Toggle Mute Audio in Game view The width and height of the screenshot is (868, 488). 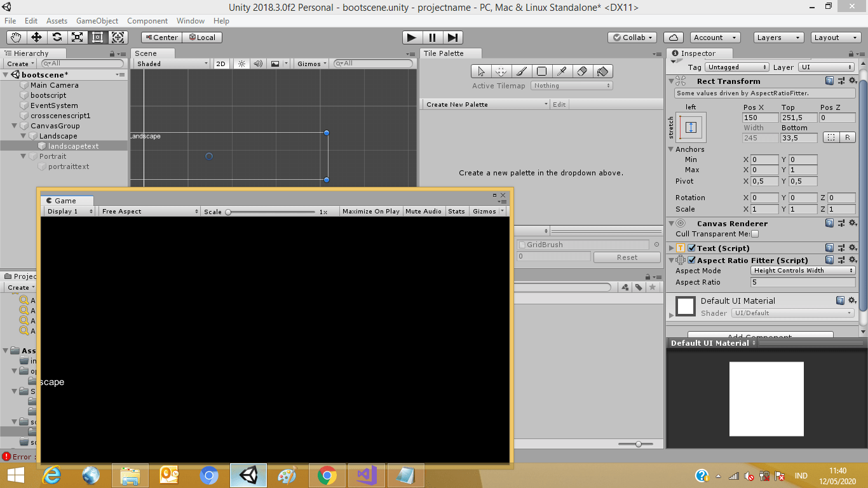point(423,212)
